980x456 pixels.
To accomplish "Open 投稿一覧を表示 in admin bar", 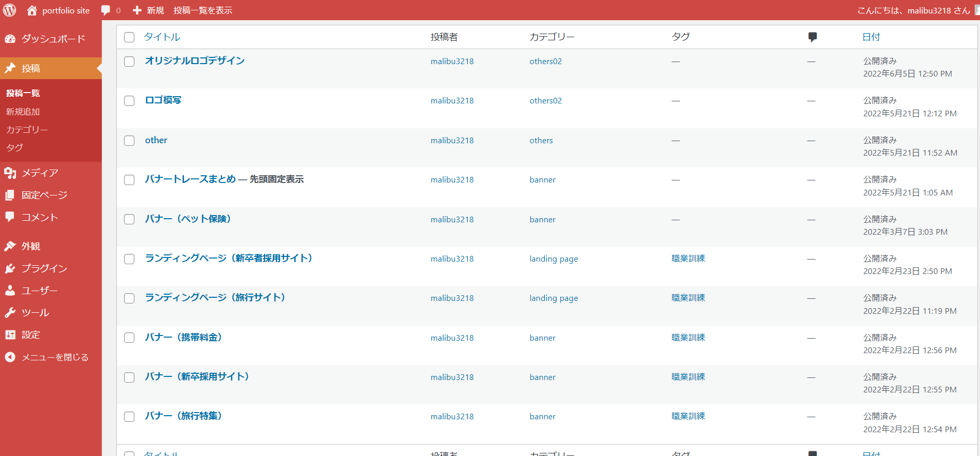I will 203,10.
